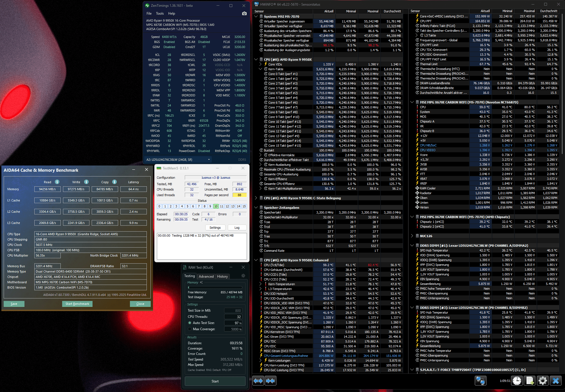Image resolution: width=565 pixels, height=392 pixels.
Task: Click AIDA64 Read column info icon
Action: coord(57,182)
